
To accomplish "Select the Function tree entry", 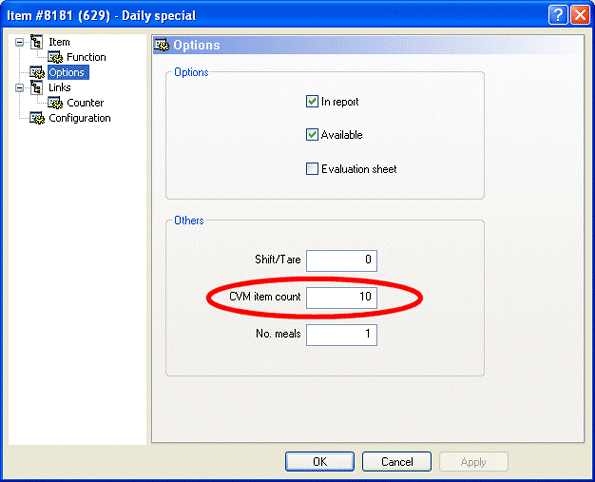I will click(86, 57).
